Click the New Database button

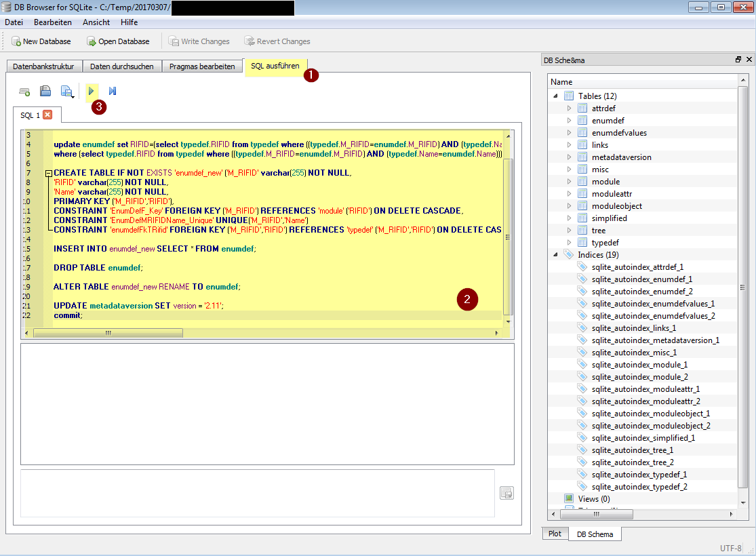pyautogui.click(x=41, y=41)
